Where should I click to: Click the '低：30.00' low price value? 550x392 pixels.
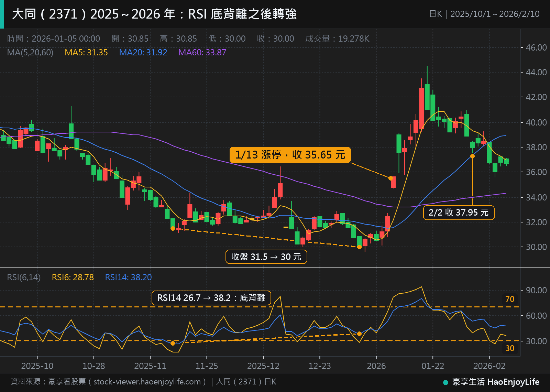(227, 39)
